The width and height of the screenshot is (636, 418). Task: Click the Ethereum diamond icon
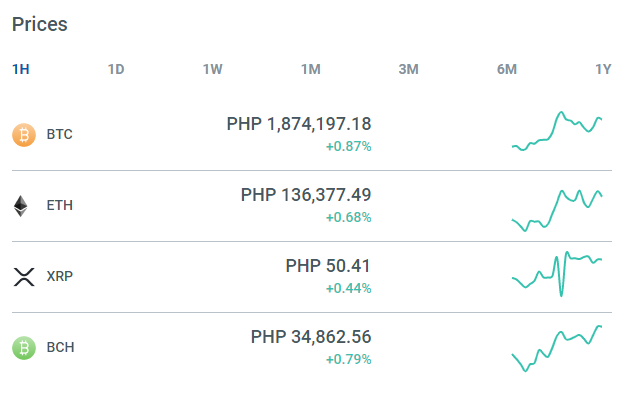click(21, 206)
